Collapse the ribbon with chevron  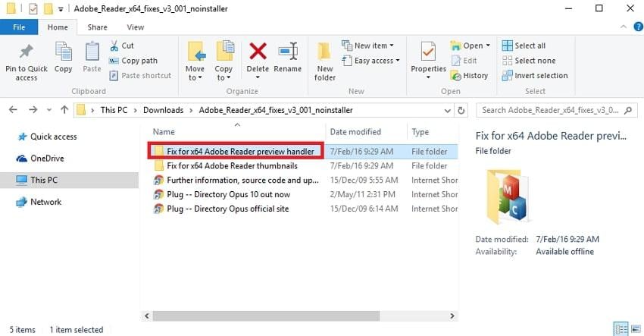pos(624,27)
